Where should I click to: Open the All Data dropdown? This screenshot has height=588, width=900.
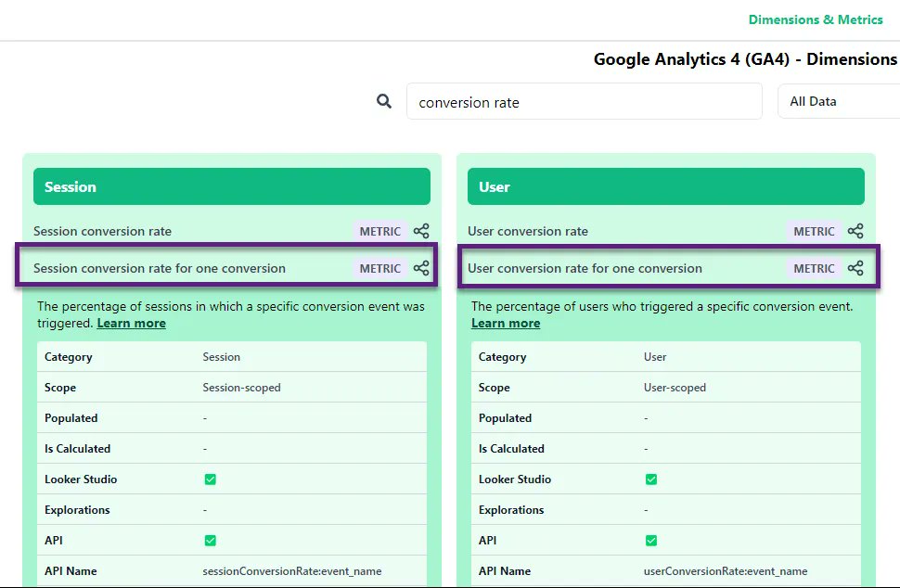pyautogui.click(x=839, y=101)
